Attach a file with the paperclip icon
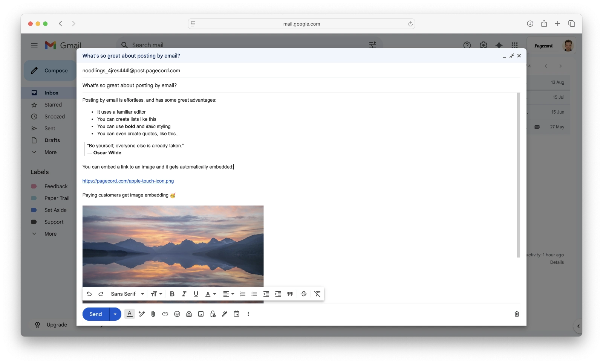Screen dimensions: 603x364 pyautogui.click(x=153, y=314)
